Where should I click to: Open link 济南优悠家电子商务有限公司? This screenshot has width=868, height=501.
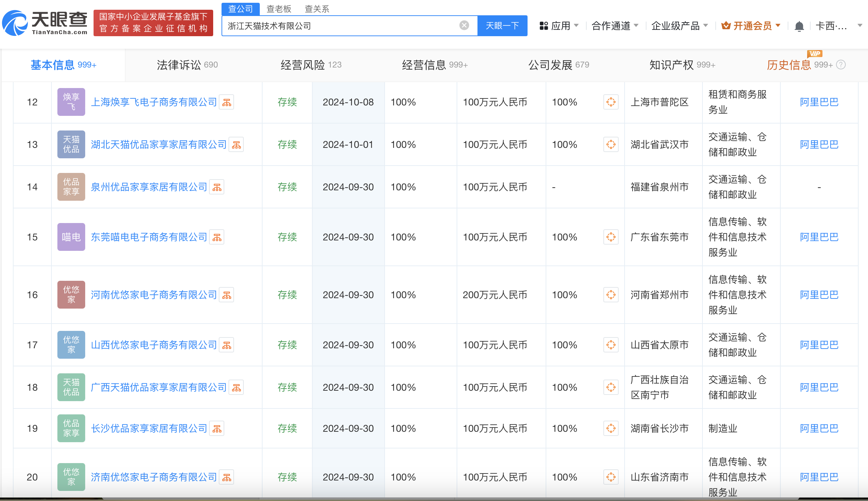[x=154, y=477]
